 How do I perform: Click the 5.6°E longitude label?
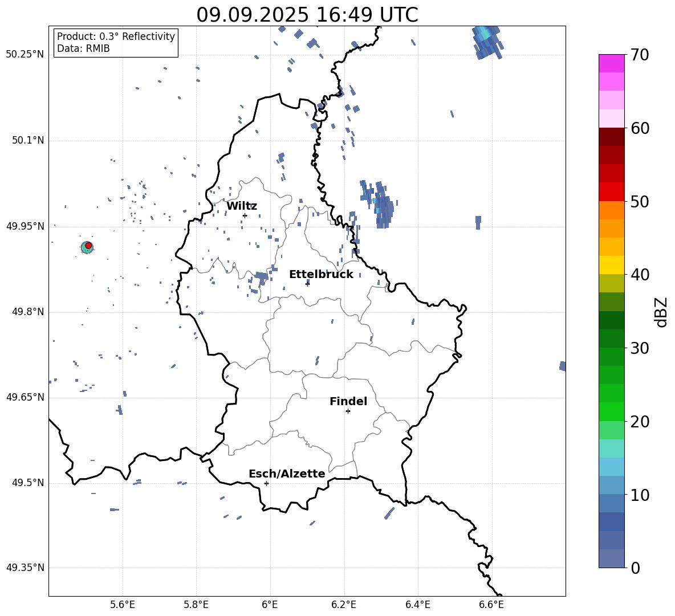click(123, 605)
